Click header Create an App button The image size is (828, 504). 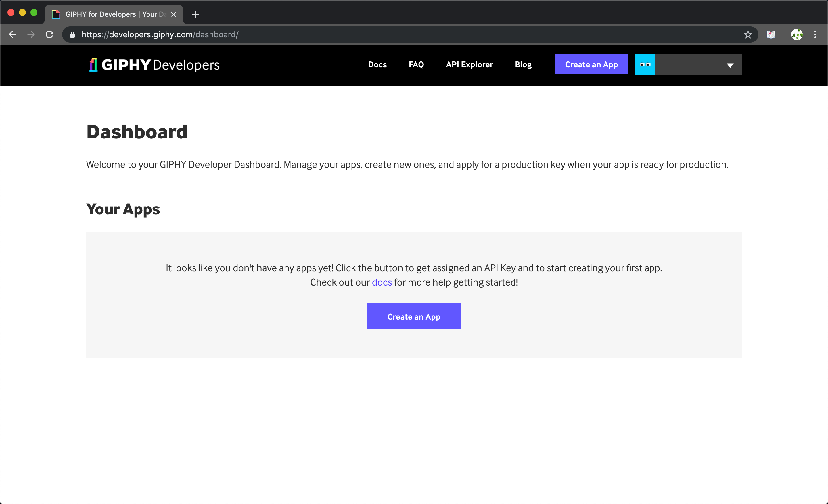(591, 64)
